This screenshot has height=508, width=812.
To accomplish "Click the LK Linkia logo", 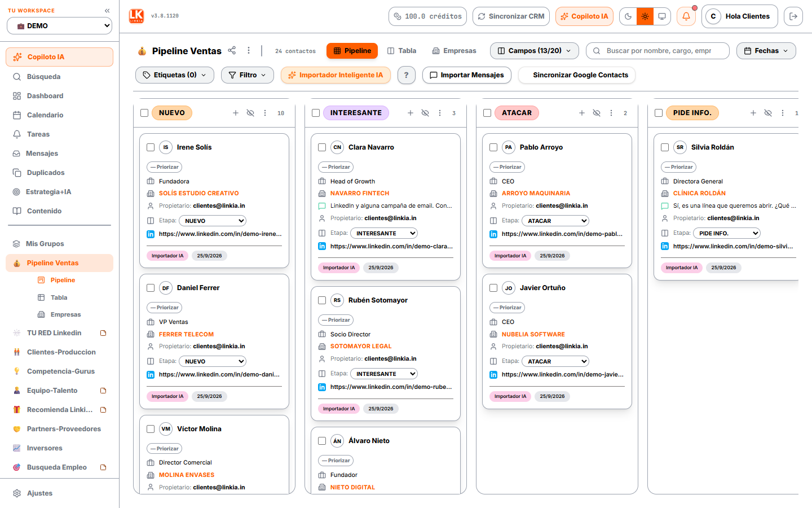I will click(x=136, y=16).
